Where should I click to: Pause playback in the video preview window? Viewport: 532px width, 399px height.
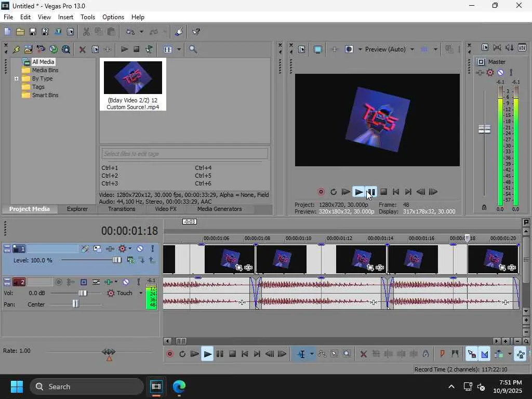(x=371, y=192)
